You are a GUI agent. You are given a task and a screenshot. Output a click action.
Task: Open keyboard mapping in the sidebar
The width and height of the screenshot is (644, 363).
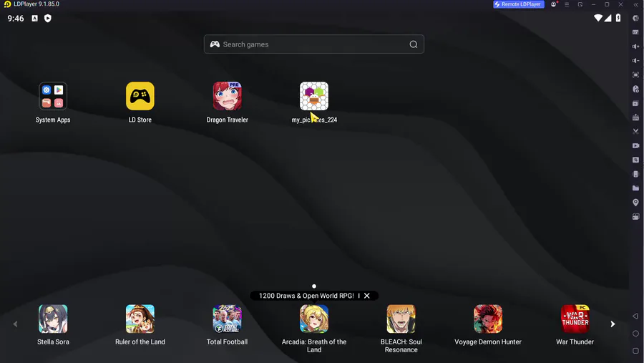click(x=636, y=32)
